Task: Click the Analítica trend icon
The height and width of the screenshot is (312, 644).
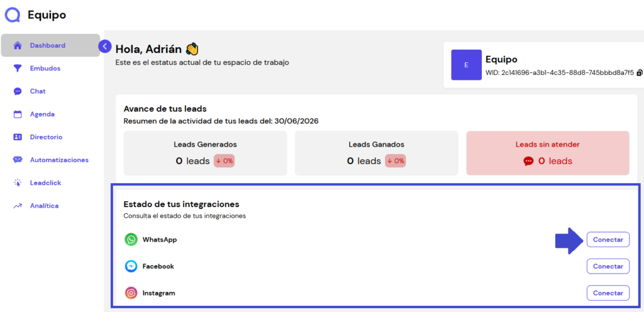Action: (x=17, y=206)
